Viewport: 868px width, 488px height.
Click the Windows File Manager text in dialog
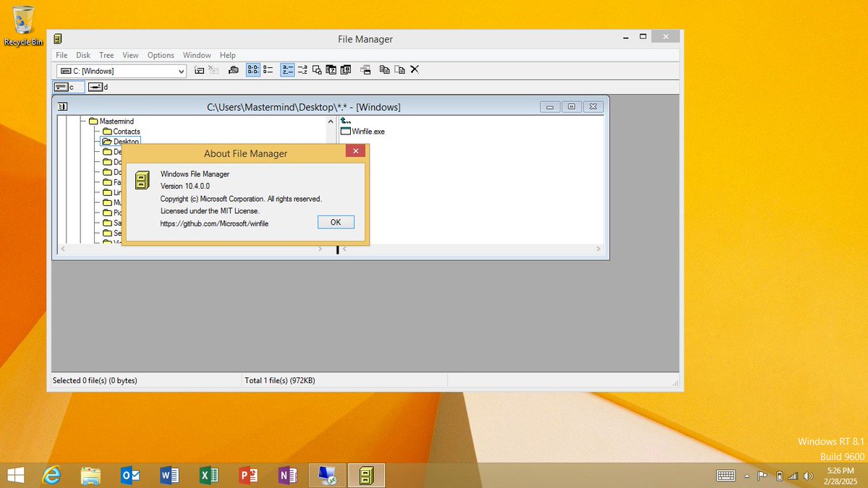click(x=195, y=174)
